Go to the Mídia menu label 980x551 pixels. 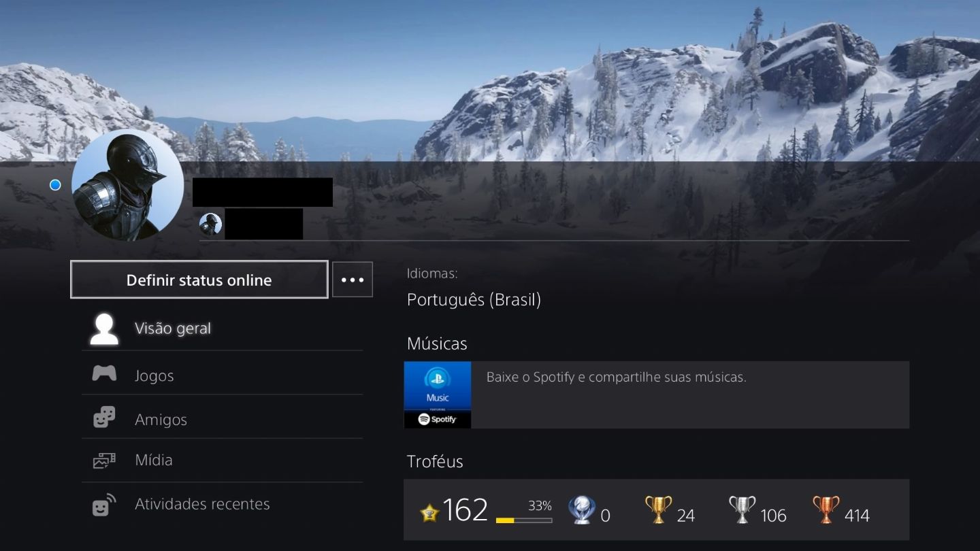pyautogui.click(x=154, y=460)
